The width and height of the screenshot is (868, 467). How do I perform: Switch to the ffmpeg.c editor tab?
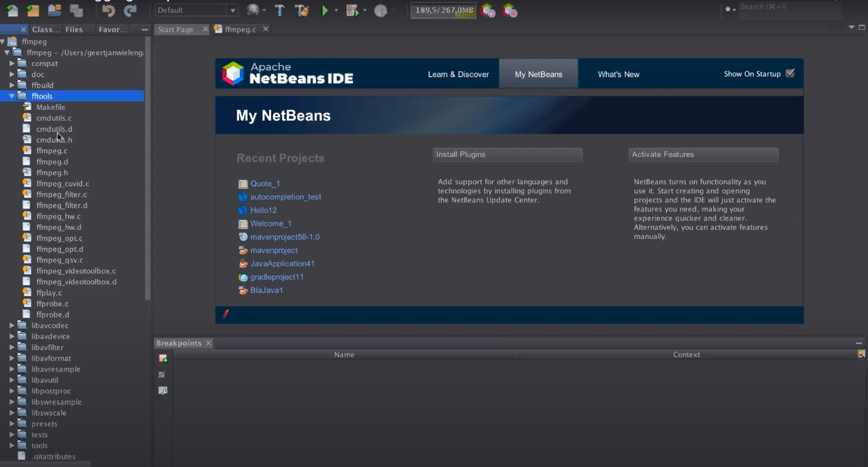pos(241,30)
